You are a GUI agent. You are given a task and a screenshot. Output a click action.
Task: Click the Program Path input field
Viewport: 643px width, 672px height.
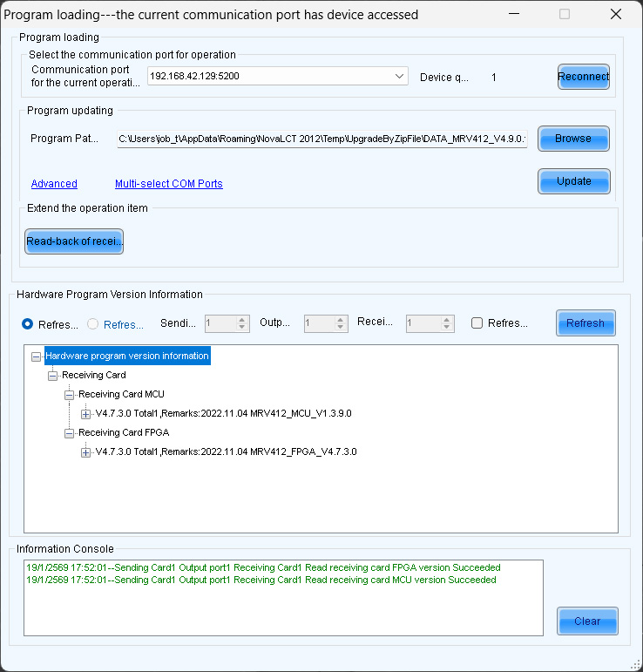coord(321,139)
